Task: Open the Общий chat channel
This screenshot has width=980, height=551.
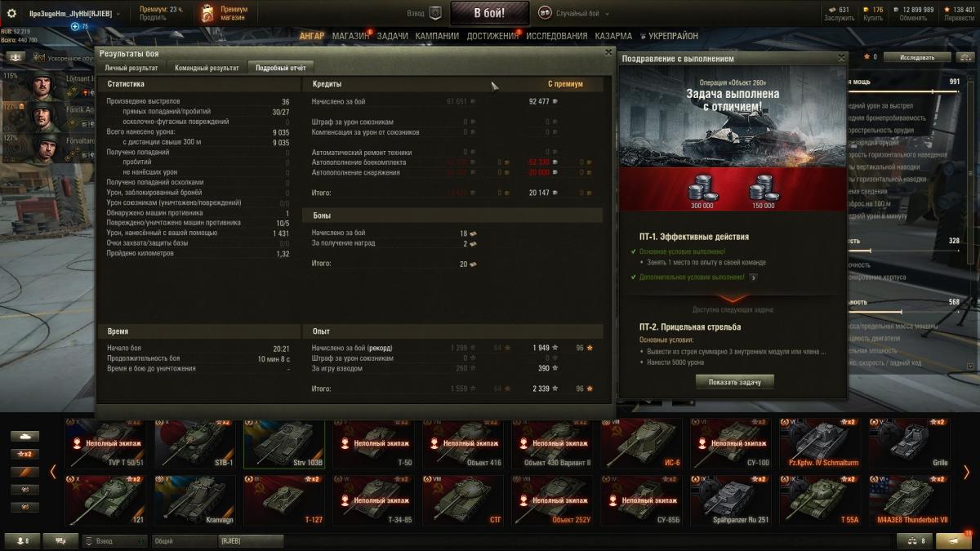Action: click(x=185, y=540)
